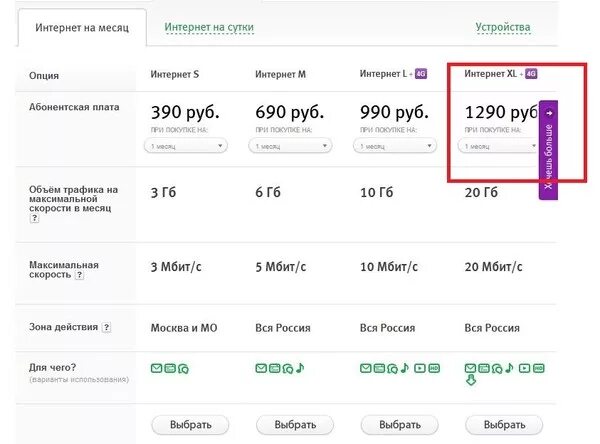Open help for Объём трафика question mark
600x444 pixels.
[x=34, y=218]
